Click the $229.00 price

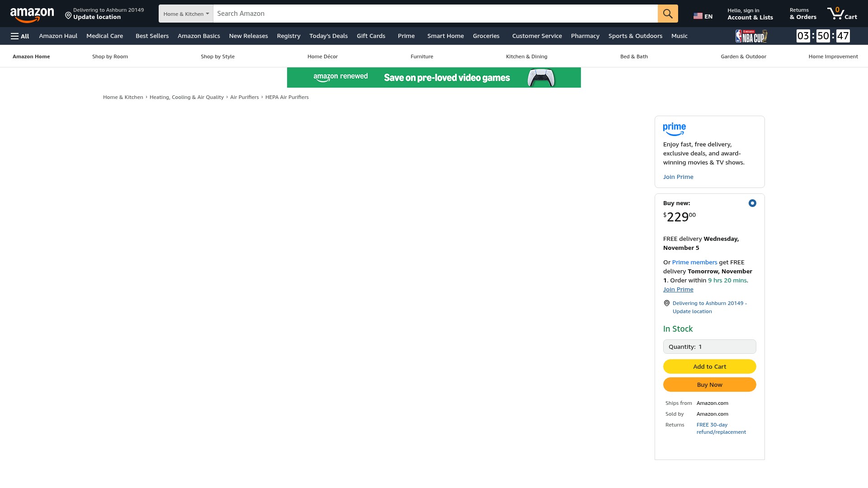[x=679, y=217]
